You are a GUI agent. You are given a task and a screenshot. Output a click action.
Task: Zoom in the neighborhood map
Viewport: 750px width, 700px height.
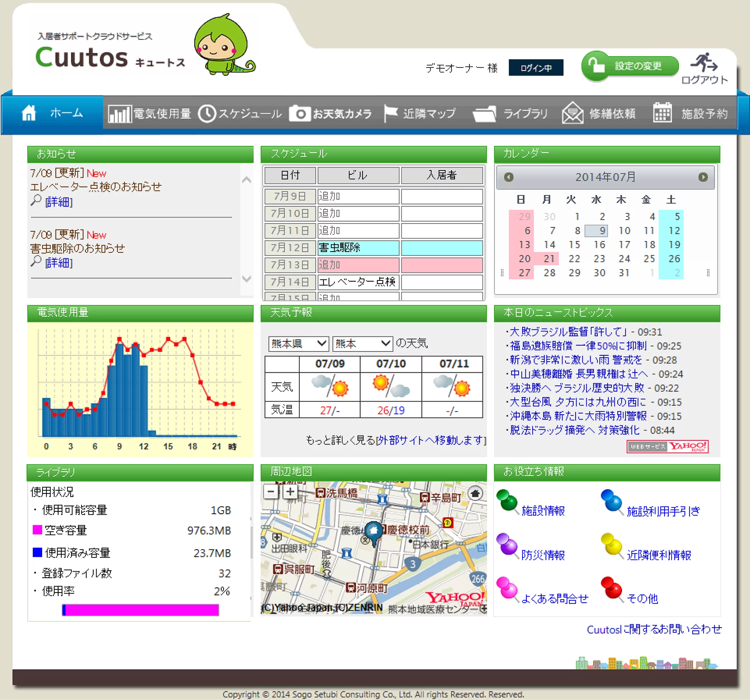290,491
